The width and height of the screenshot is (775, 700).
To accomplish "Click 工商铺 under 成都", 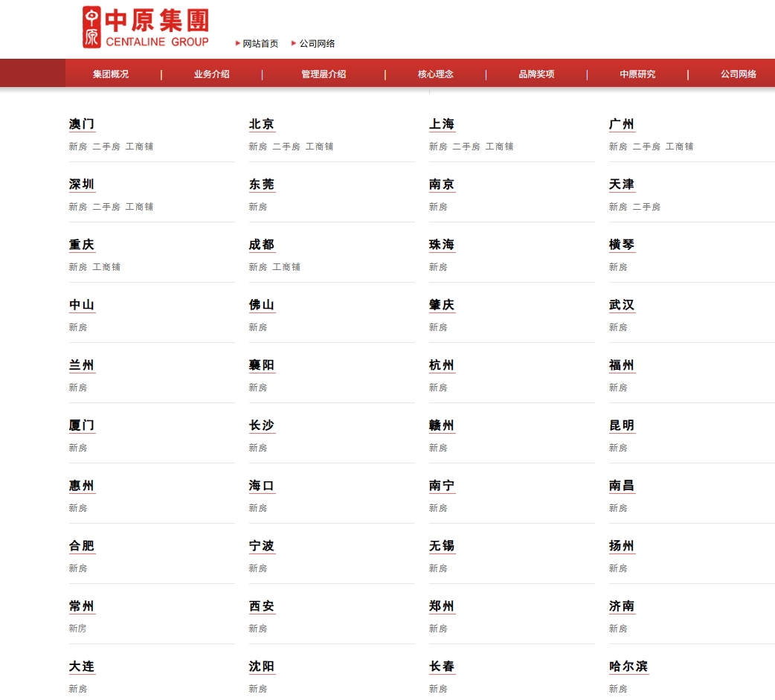I will click(x=286, y=267).
